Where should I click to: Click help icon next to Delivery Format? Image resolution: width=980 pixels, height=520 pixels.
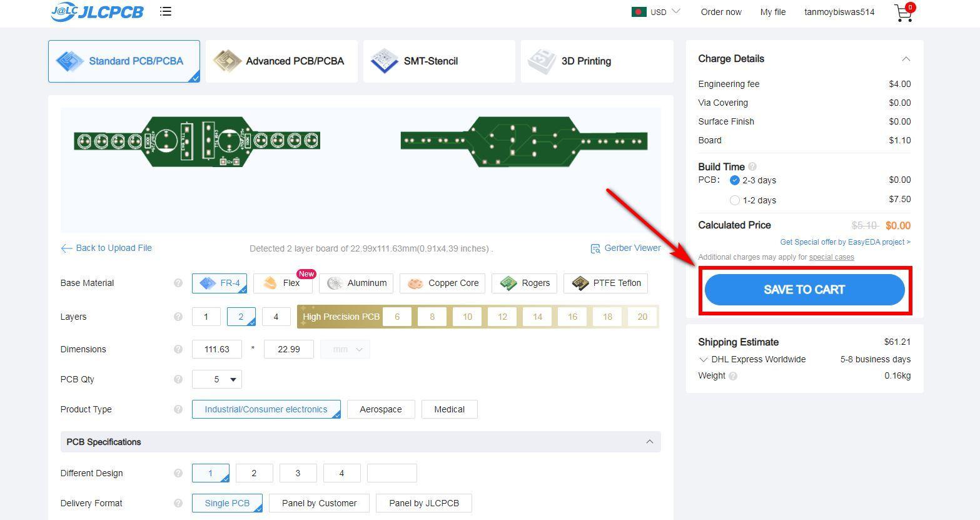178,503
